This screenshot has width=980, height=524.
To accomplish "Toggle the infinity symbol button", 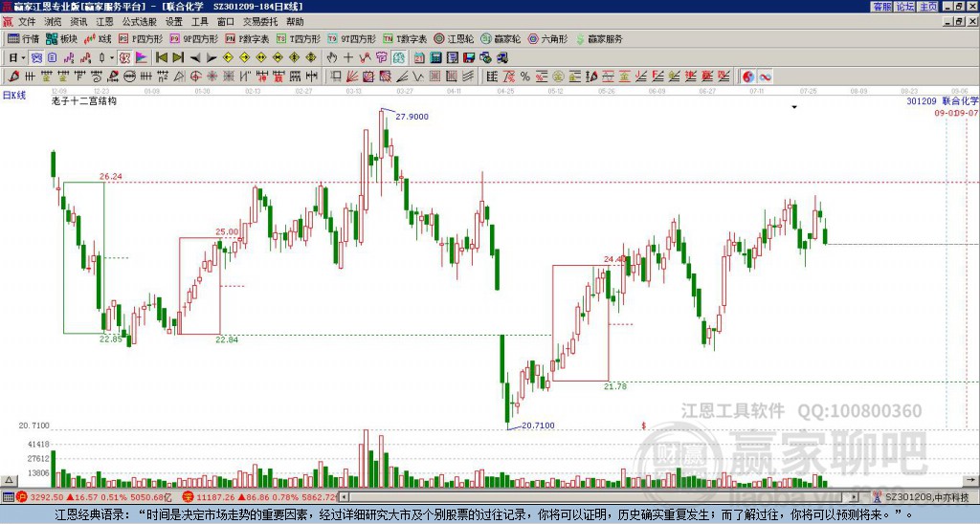I will coord(765,76).
